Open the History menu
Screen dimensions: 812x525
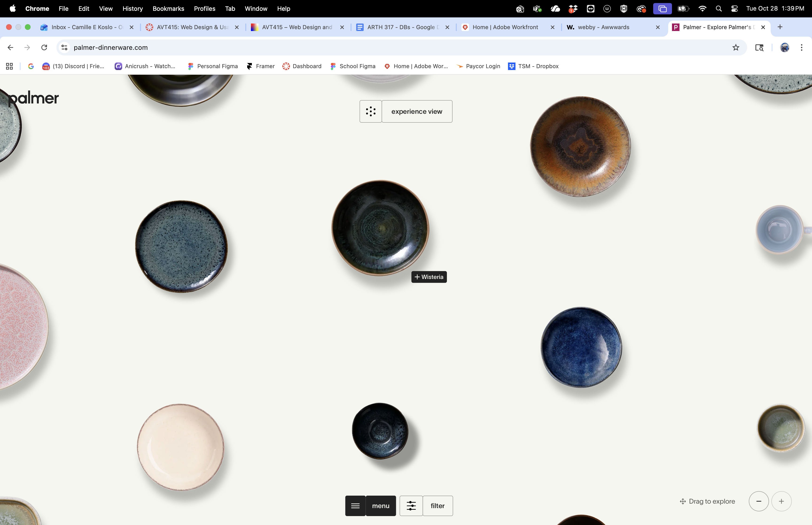pyautogui.click(x=133, y=8)
